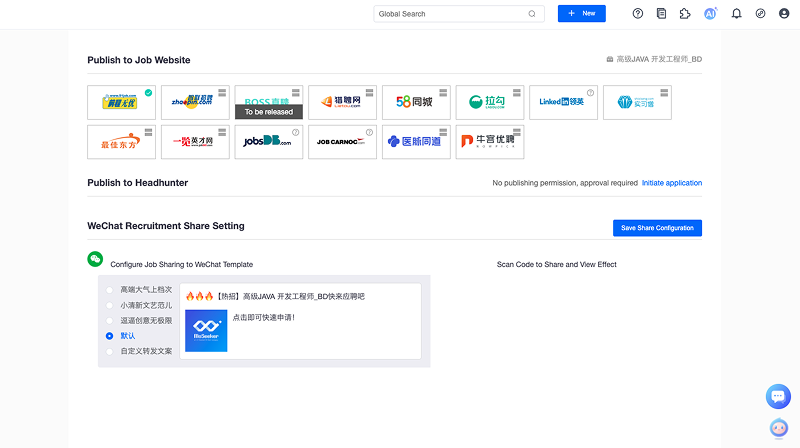Open the document notes icon in header
Image resolution: width=800 pixels, height=448 pixels.
coord(661,14)
